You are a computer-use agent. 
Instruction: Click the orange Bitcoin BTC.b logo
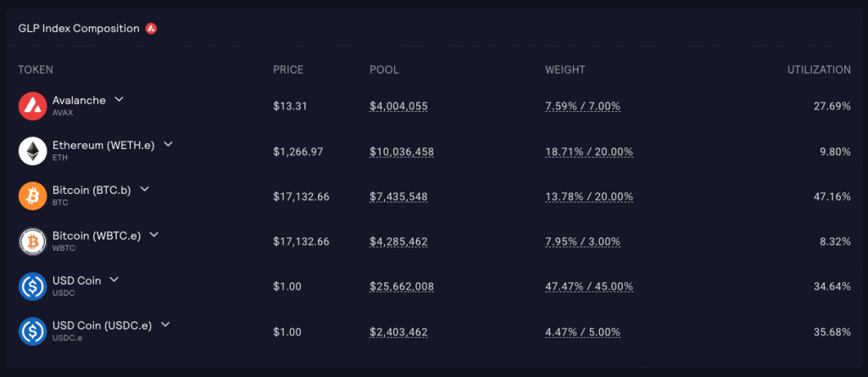coord(32,197)
